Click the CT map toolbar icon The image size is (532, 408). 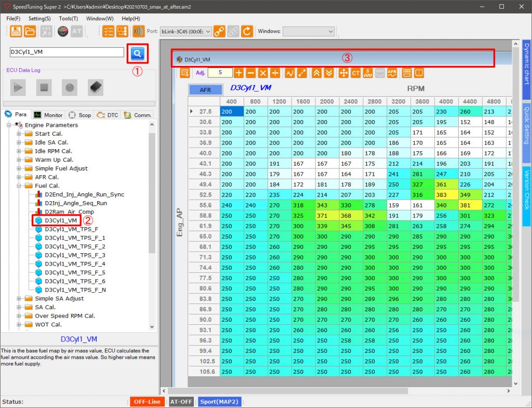(355, 73)
